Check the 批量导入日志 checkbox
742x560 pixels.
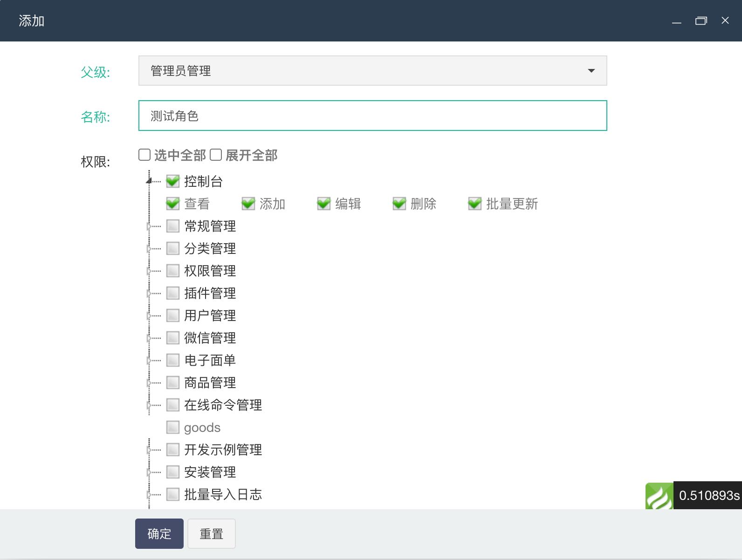click(173, 494)
